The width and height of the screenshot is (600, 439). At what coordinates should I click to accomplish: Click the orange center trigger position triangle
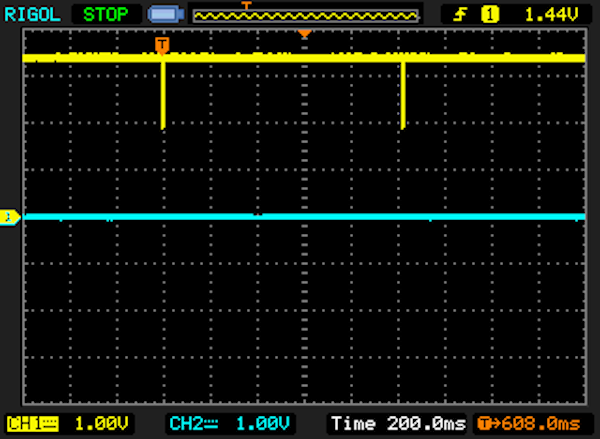click(x=305, y=34)
